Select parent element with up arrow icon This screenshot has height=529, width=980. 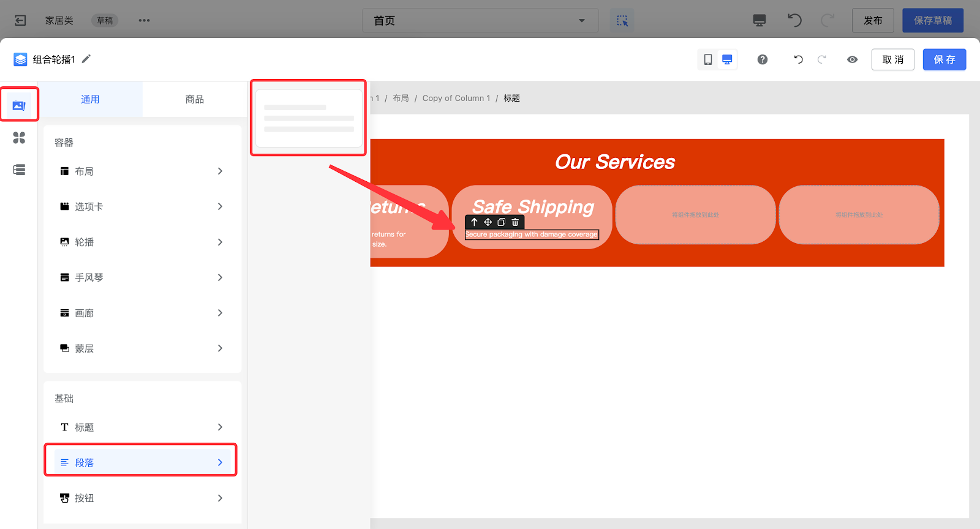(x=474, y=222)
